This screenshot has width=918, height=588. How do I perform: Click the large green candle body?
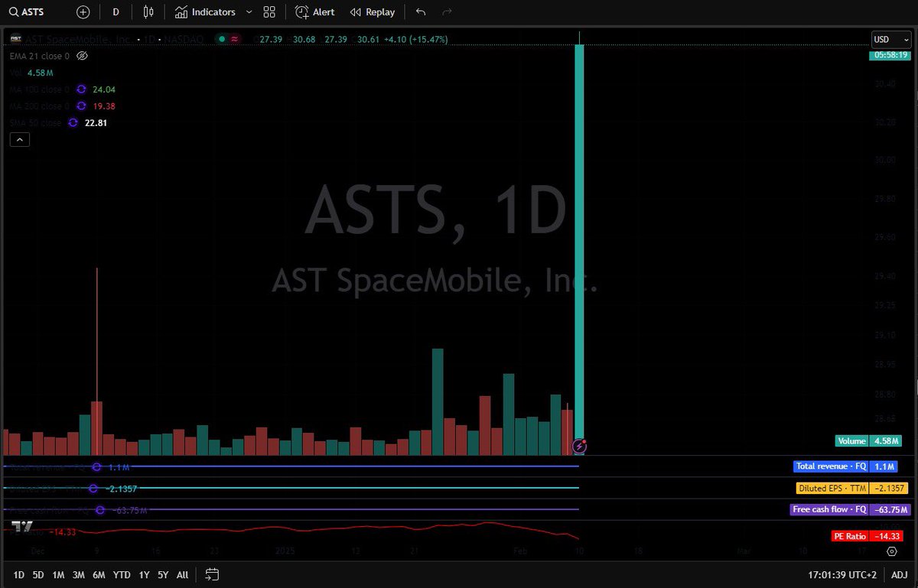tap(580, 241)
